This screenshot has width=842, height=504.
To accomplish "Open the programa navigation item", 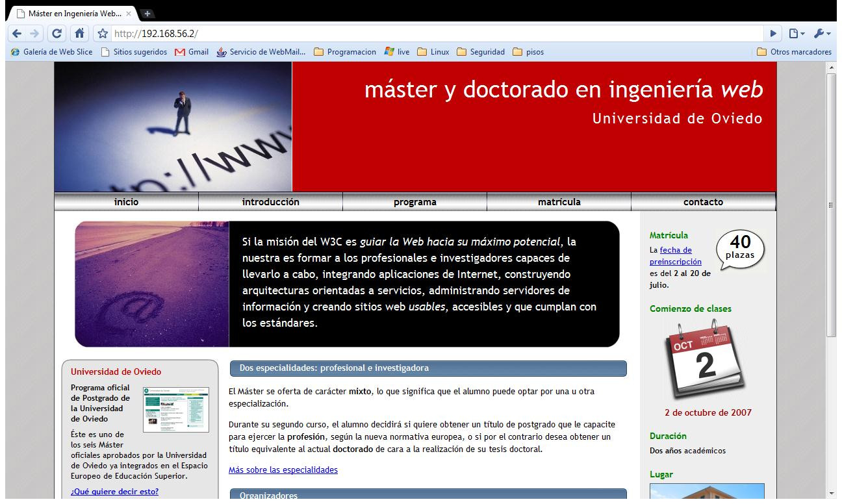I will point(415,202).
